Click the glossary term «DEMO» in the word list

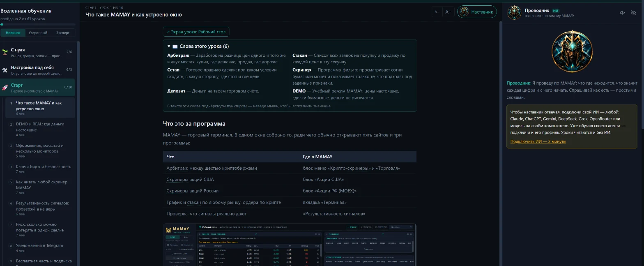[299, 91]
